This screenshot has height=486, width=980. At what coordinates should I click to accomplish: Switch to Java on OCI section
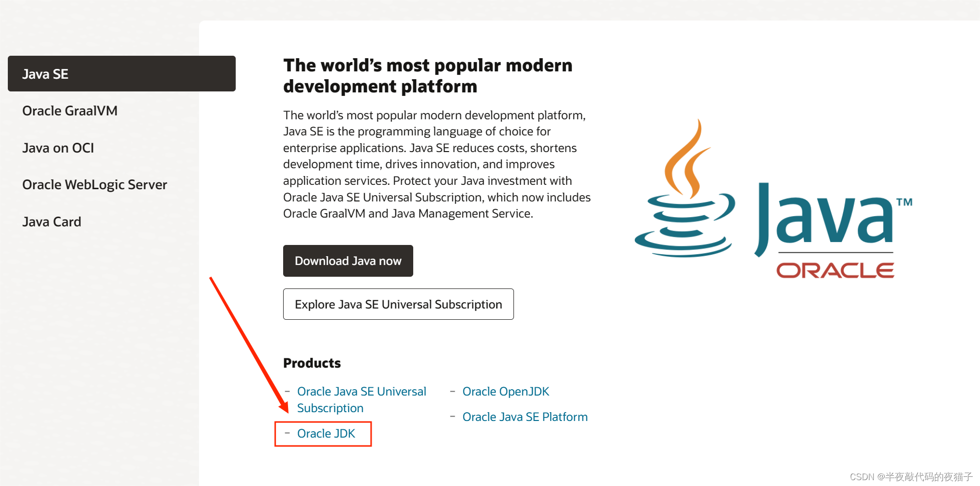(58, 148)
